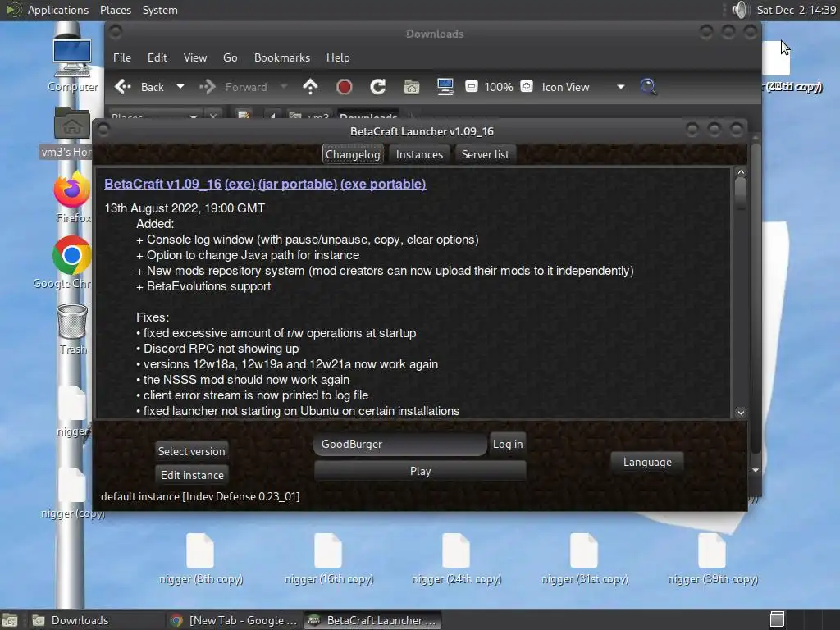Open the Home folder toolbar icon
Viewport: 840px width, 630px height.
[x=412, y=87]
